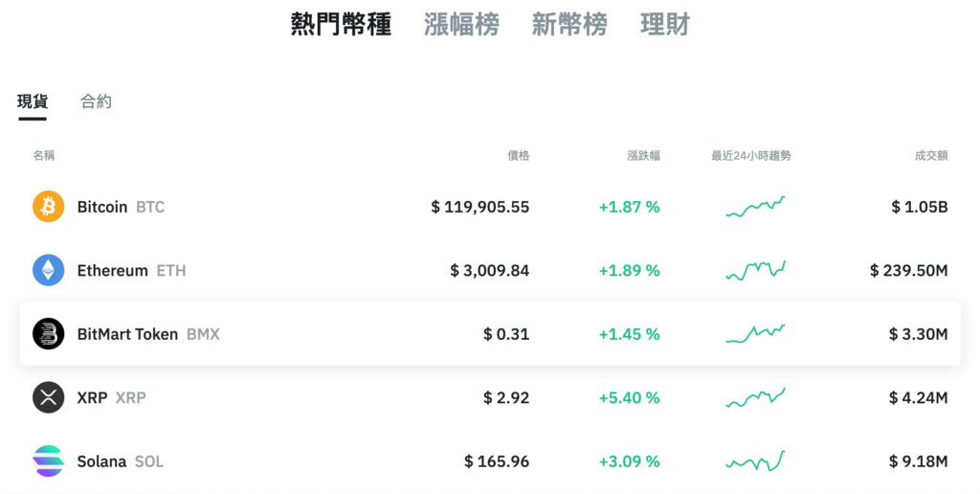Open the Solana SOL name link
The height and width of the screenshot is (494, 980).
120,462
